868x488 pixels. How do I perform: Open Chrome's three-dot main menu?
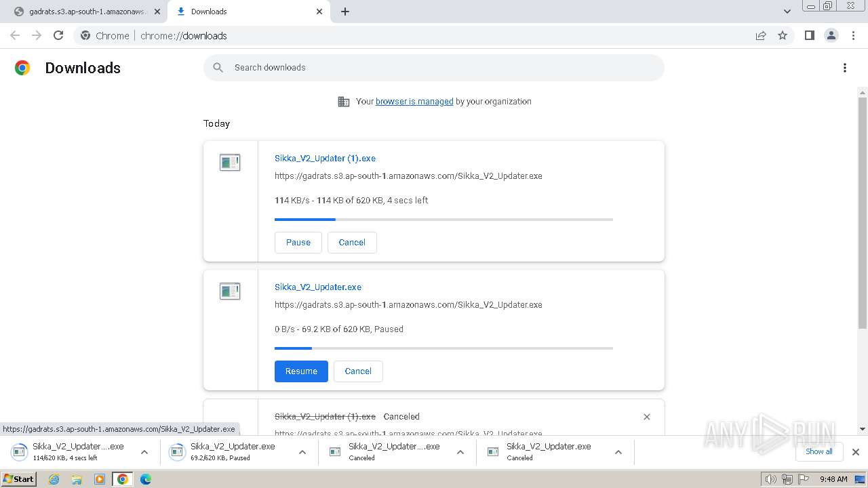tap(853, 36)
